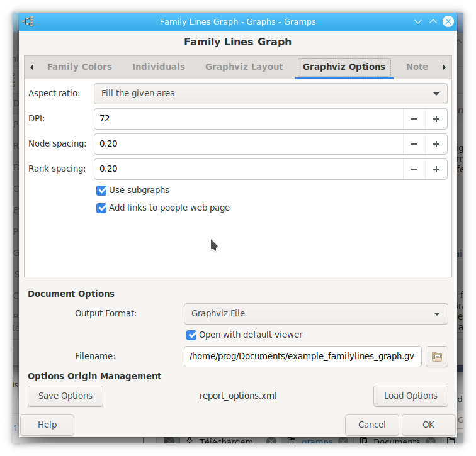The width and height of the screenshot is (476, 456).
Task: Click the Filename path field
Action: 302,357
